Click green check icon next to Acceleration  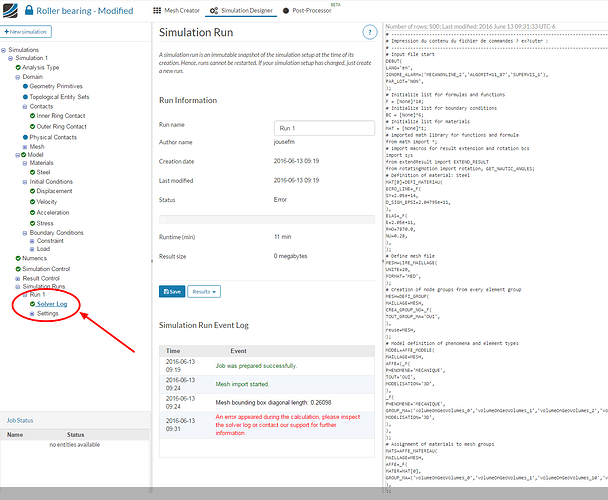click(33, 213)
